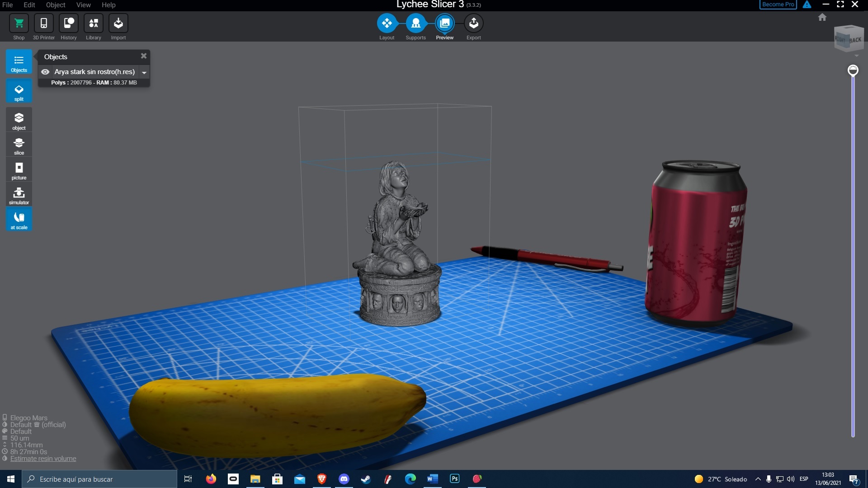
Task: Open the 3D Printer settings icon
Action: [44, 23]
